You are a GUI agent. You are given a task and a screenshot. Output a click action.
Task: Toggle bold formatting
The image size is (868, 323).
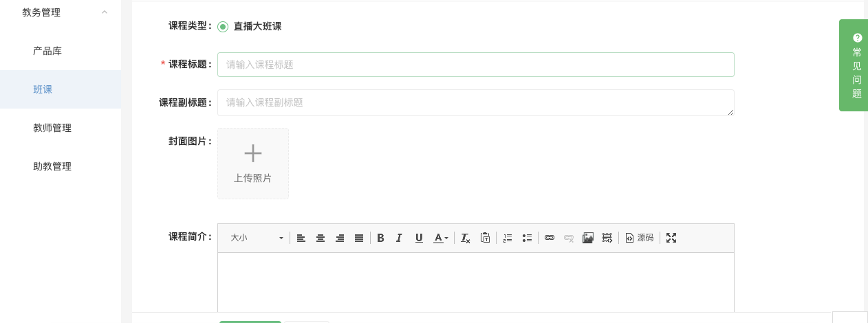(380, 238)
